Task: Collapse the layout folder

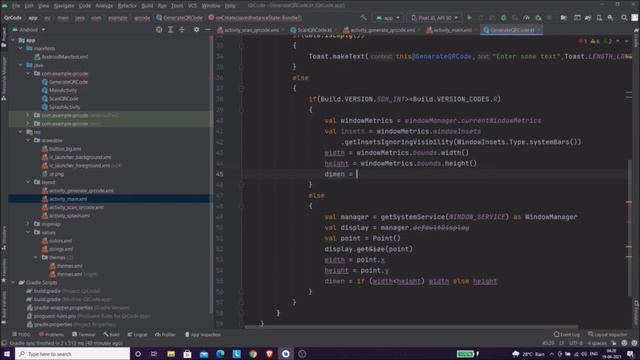Action: tap(28, 182)
